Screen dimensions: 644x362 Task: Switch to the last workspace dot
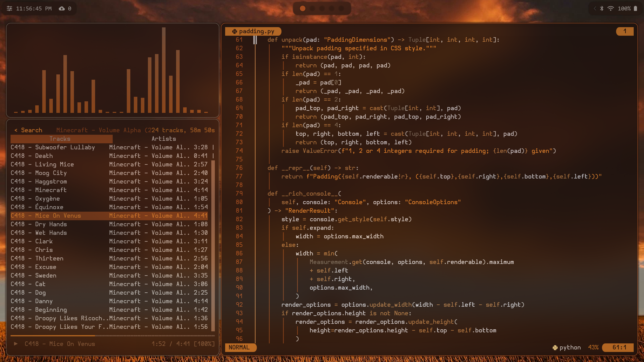(x=341, y=9)
